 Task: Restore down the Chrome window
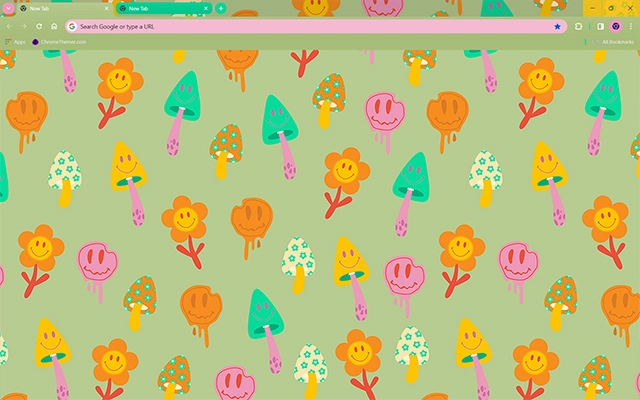pos(611,8)
